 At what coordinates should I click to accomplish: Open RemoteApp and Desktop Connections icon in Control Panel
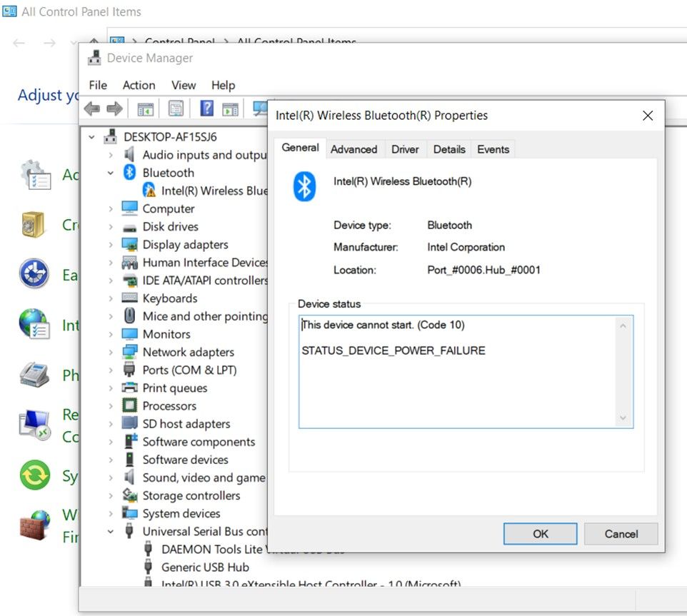(34, 425)
